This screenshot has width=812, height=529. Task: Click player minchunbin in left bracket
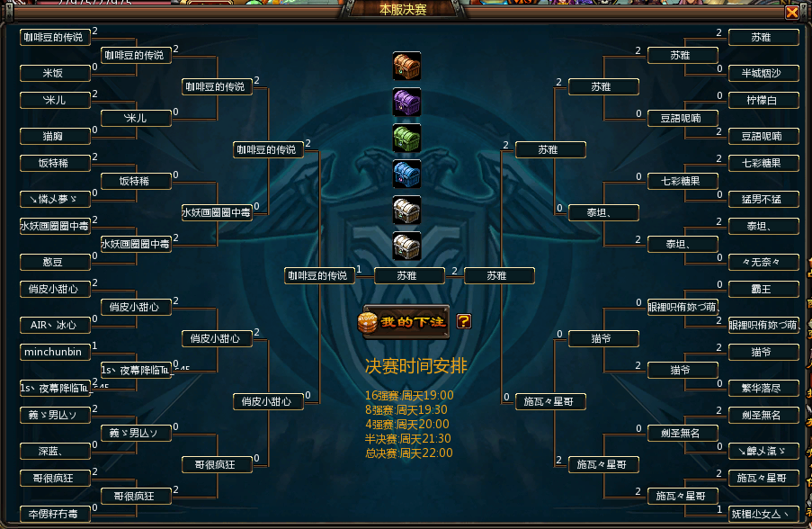pyautogui.click(x=55, y=352)
